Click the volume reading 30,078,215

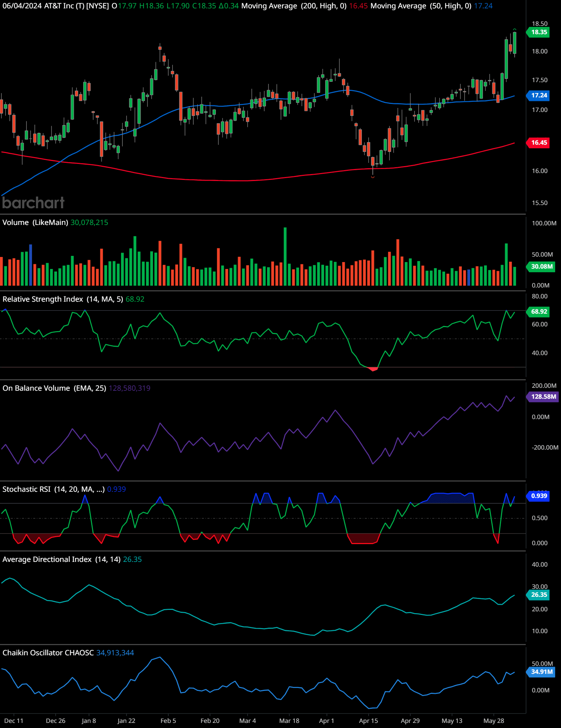click(x=89, y=222)
